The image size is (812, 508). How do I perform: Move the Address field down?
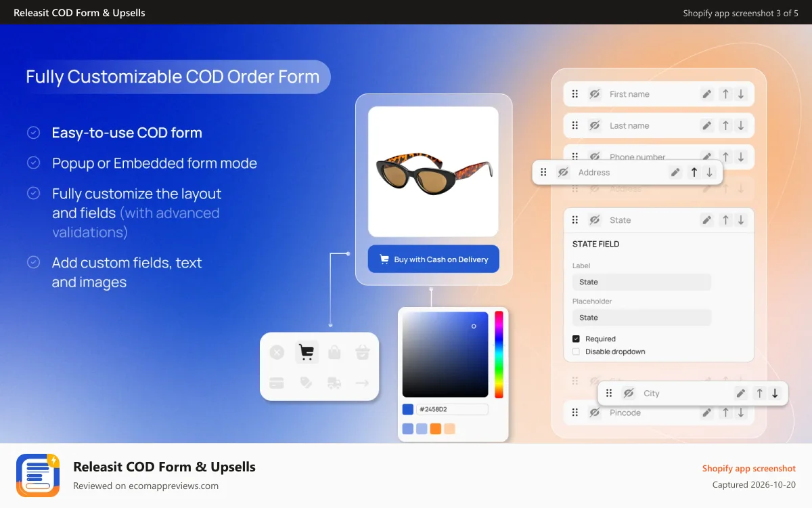click(709, 172)
